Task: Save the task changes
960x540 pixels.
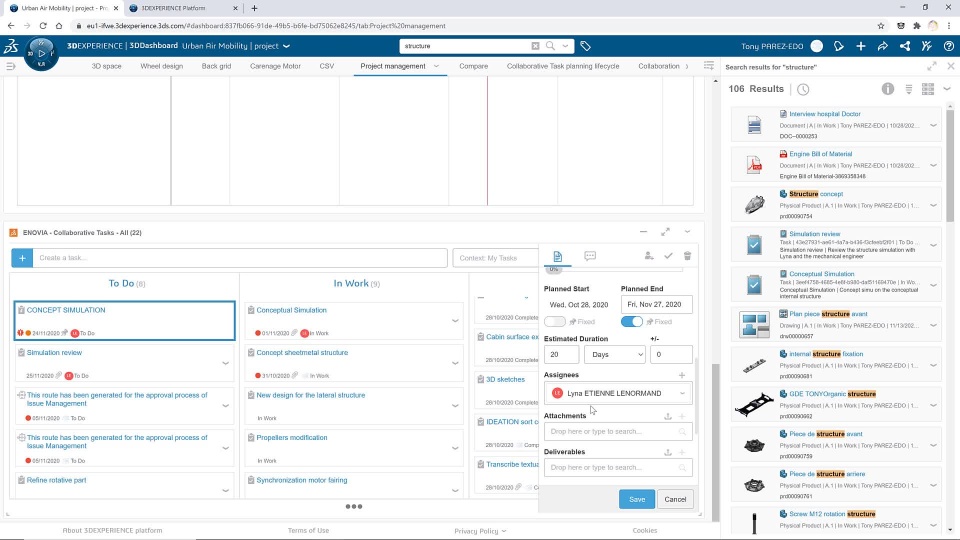Action: pos(637,500)
